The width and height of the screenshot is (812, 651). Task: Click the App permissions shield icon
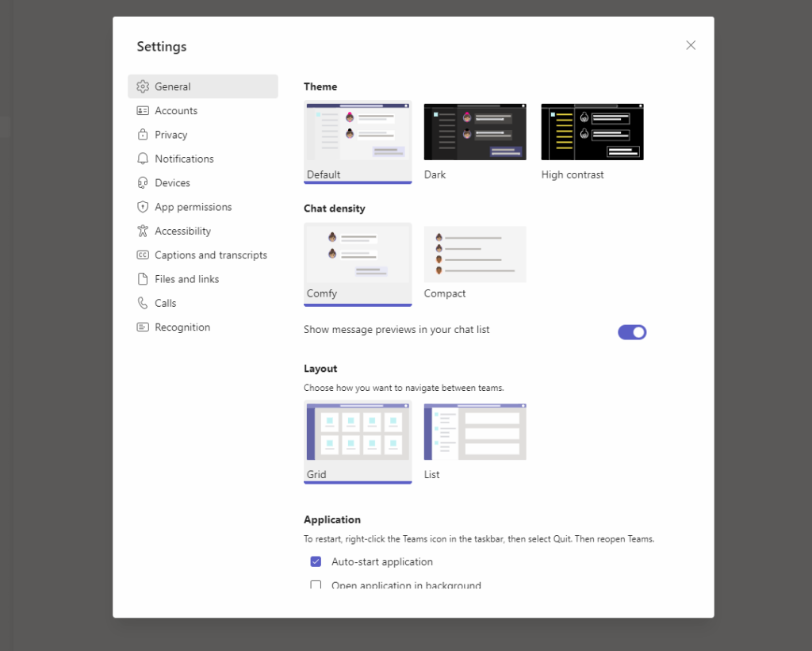(143, 207)
